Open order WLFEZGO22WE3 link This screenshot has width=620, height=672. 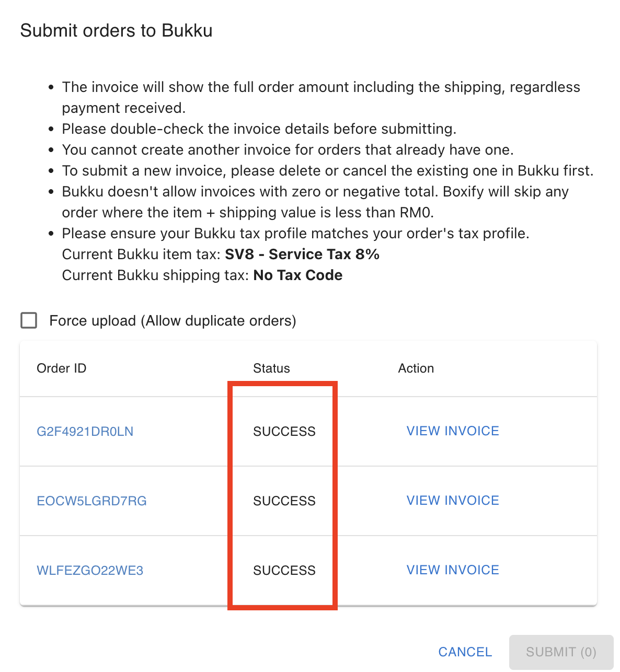tap(90, 571)
